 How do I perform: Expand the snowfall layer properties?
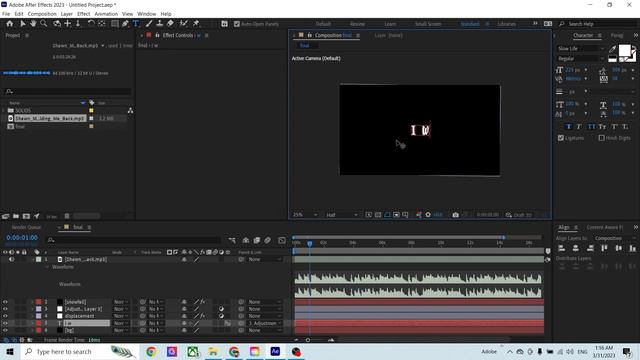click(x=32, y=302)
